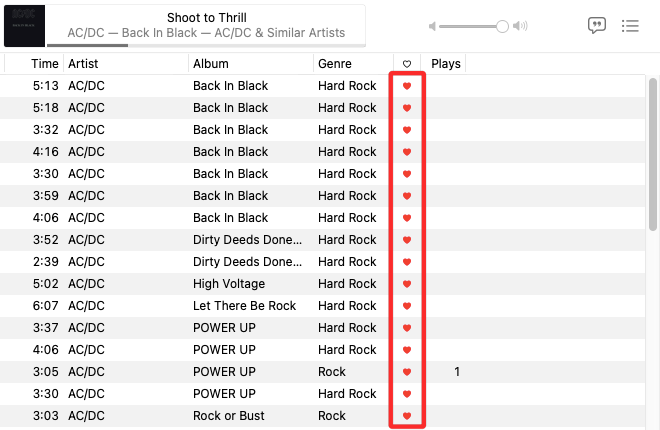Image resolution: width=660 pixels, height=430 pixels.
Task: Click the low-volume speaker icon
Action: pos(432,26)
